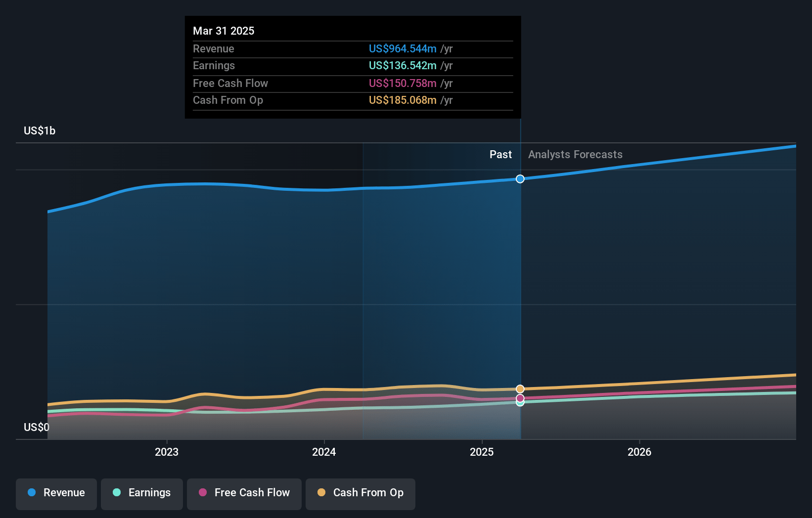
Task: Click the US$0 y-axis label
Action: [x=37, y=427]
